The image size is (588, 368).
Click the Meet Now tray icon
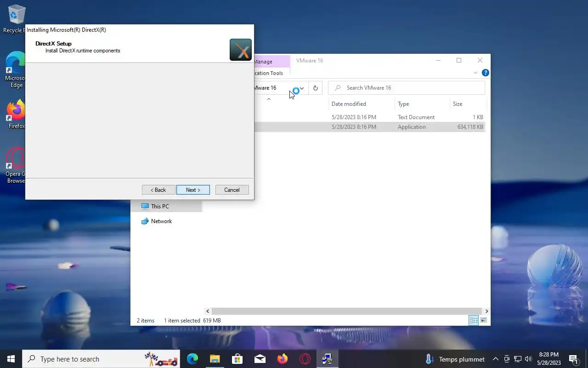[x=507, y=359]
